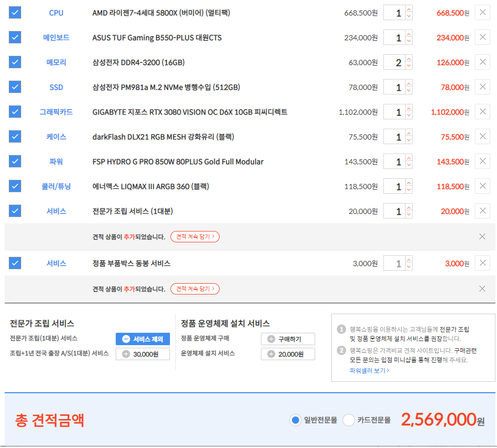
Task: Click 견적 계속 담기 under 정품 부품박스 동봉 서비스
Action: (195, 289)
